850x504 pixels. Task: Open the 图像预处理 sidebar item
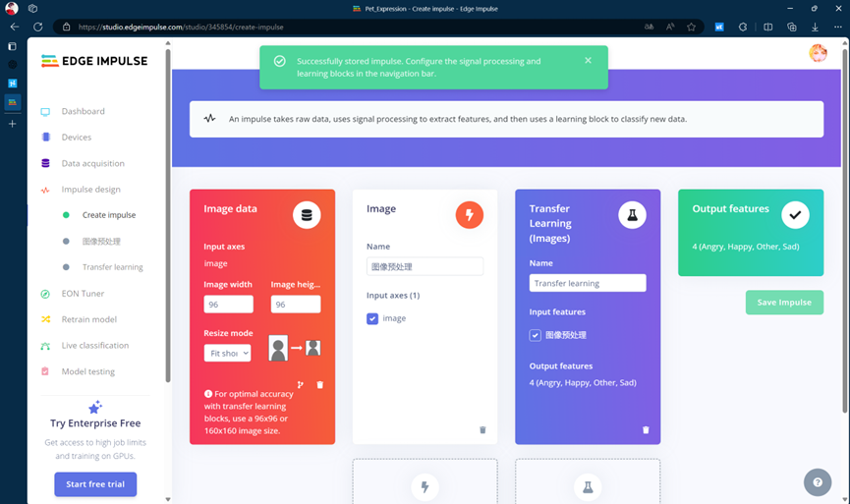[101, 241]
